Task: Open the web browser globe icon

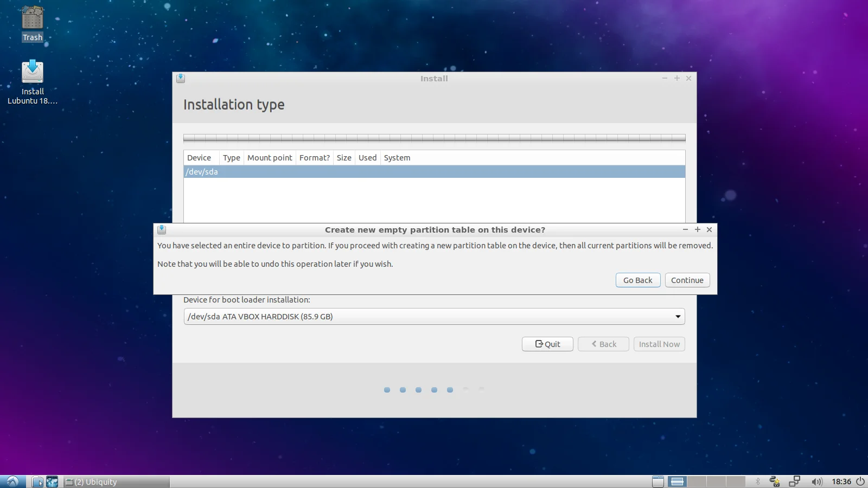Action: point(52,481)
